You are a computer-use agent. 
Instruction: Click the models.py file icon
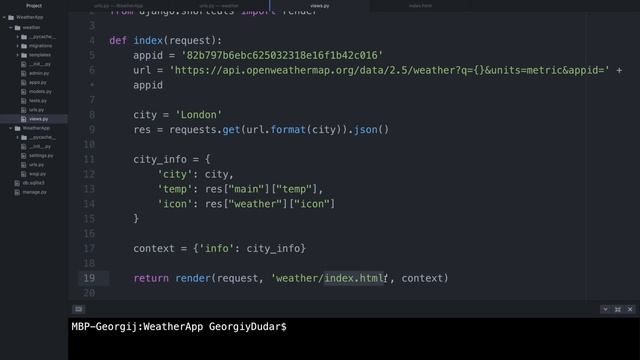pos(24,91)
